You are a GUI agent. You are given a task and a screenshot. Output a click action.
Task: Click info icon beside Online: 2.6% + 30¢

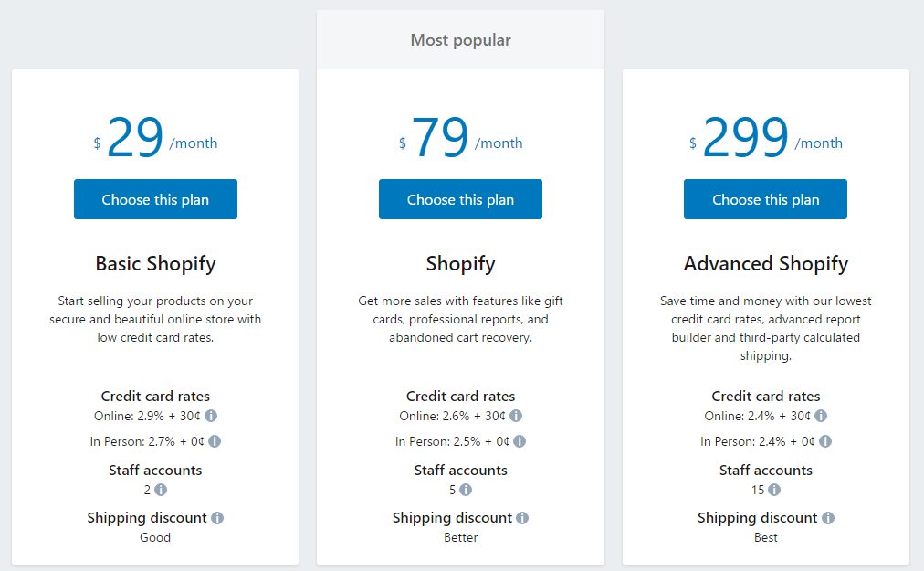[x=516, y=416]
